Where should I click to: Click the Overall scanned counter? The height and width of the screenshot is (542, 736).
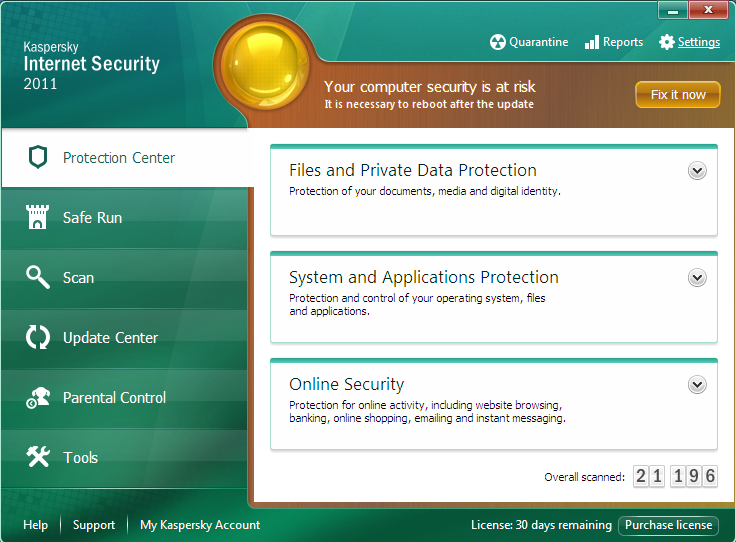tap(675, 476)
